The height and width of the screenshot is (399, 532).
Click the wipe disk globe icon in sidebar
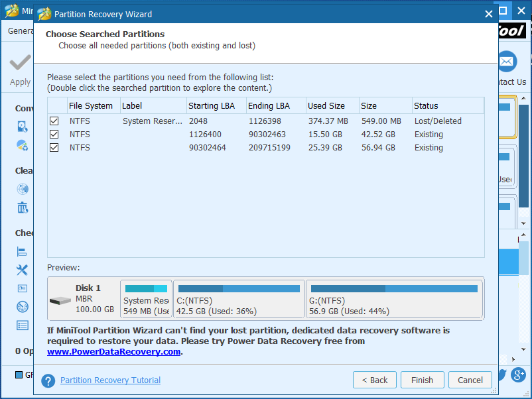[x=23, y=189]
